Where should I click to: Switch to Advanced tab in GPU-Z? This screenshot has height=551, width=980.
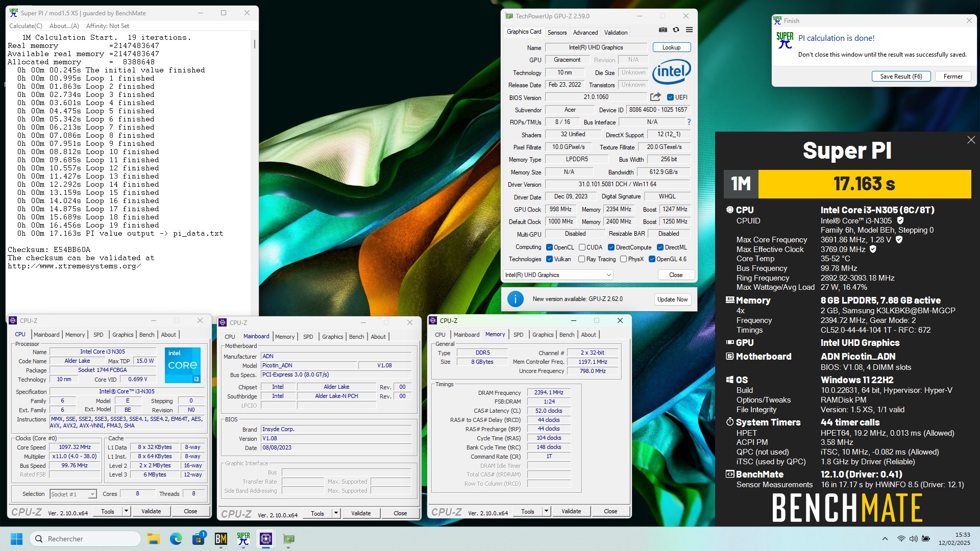(585, 32)
